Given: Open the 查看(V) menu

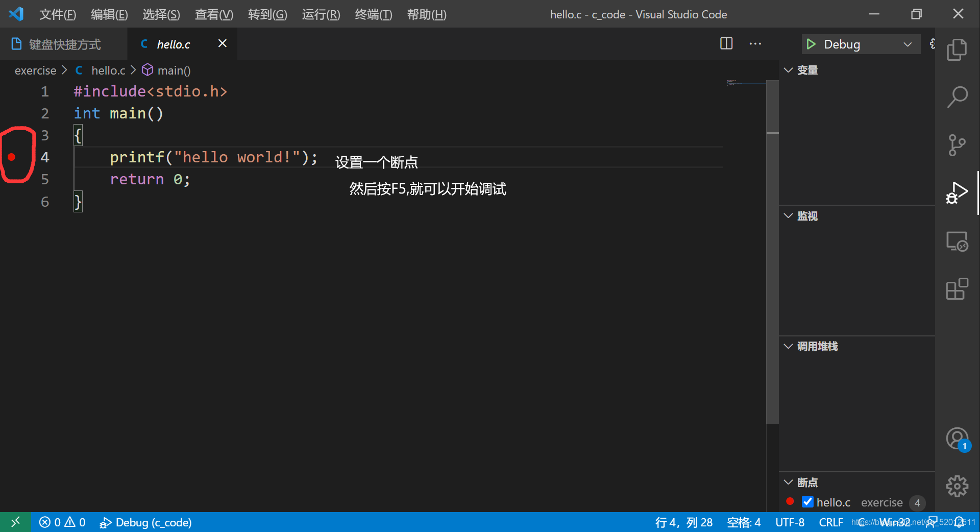Looking at the screenshot, I should tap(214, 14).
